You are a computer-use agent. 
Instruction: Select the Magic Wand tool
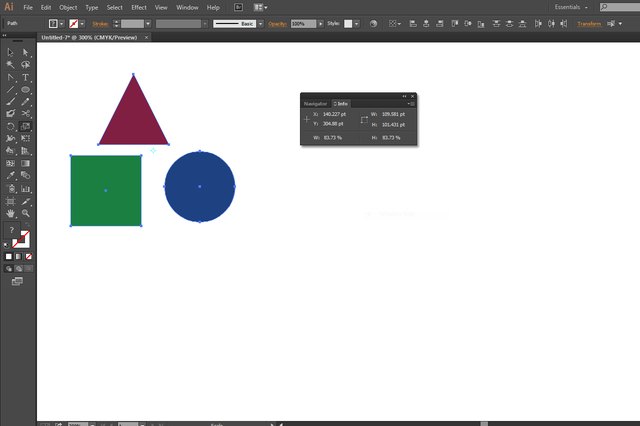(x=10, y=64)
